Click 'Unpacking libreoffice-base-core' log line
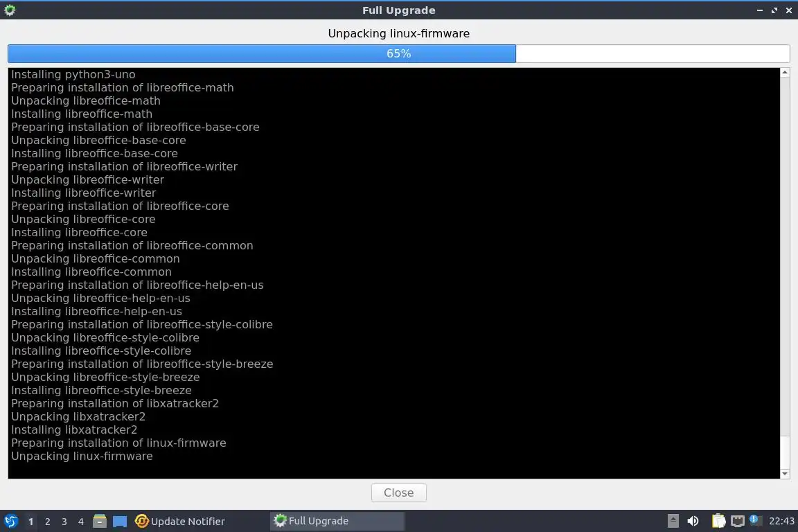 (99, 141)
